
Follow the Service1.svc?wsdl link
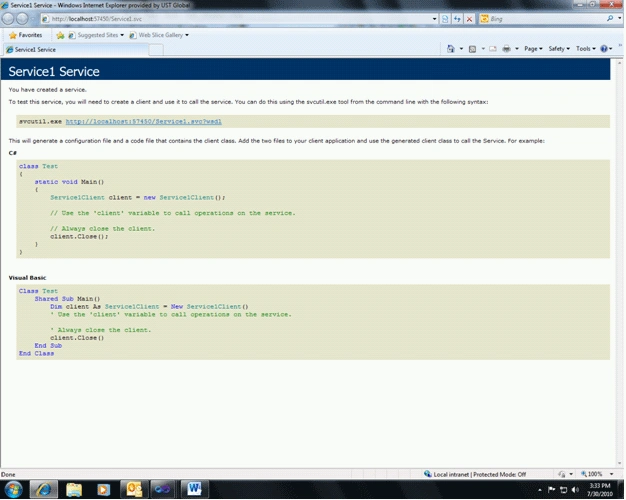pos(144,121)
